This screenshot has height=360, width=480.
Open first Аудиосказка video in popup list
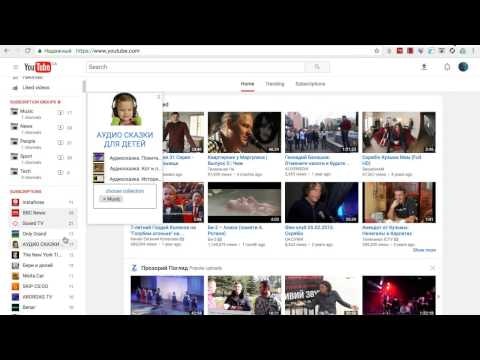[127, 158]
